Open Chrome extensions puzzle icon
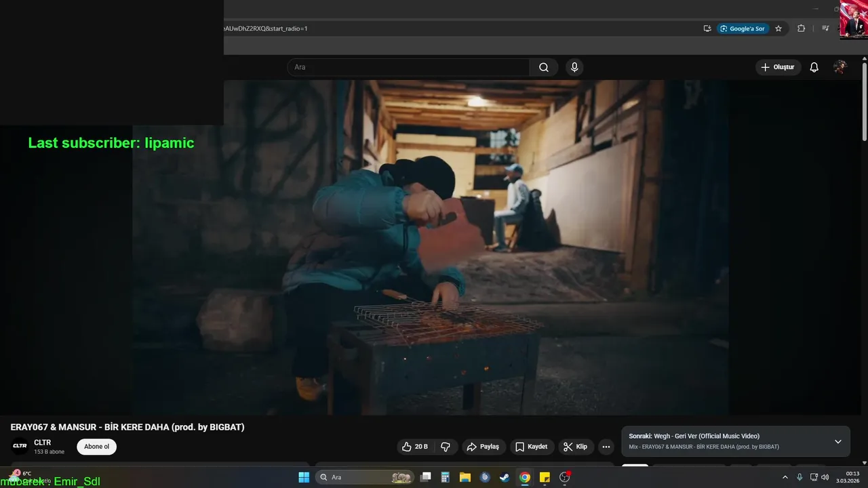The height and width of the screenshot is (488, 868). [801, 28]
